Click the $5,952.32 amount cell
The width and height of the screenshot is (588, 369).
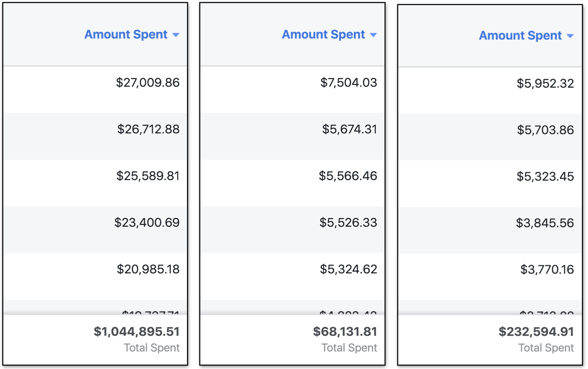(545, 83)
